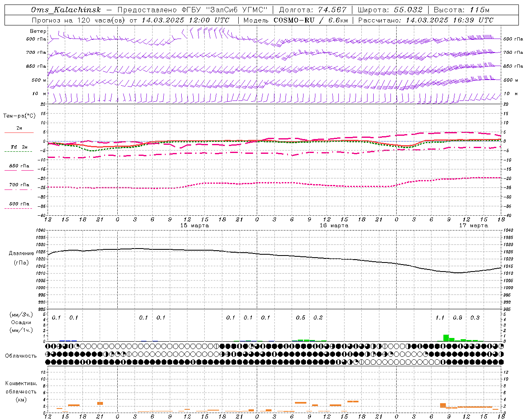This screenshot has width=525, height=420.
Task: Click the "(гПа)" pressure unit label
Action: 21,263
